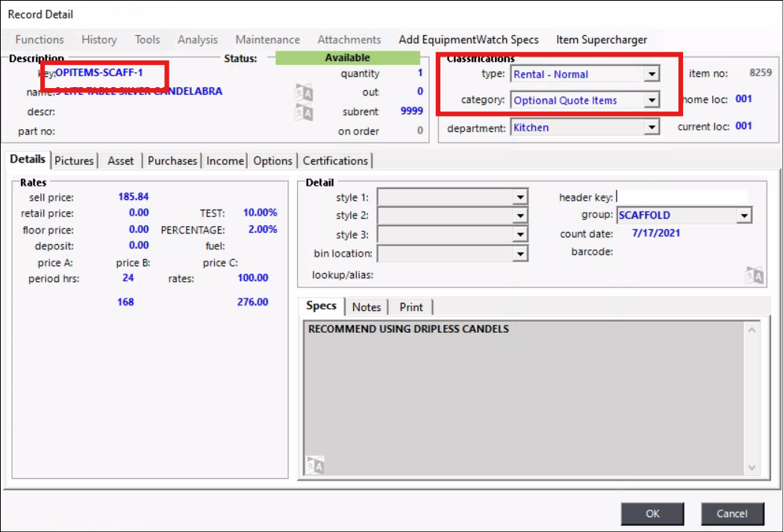Select the Notes tab
Viewport: 783px width, 532px height.
click(x=366, y=307)
